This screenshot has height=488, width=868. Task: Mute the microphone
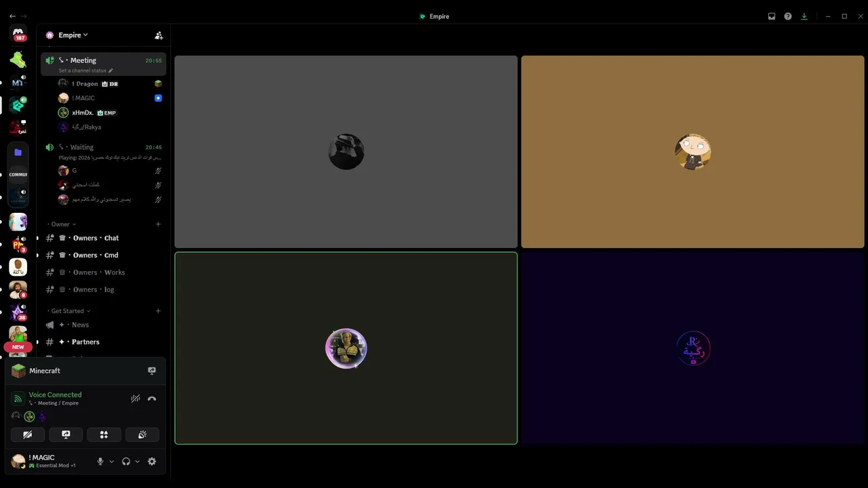(100, 462)
